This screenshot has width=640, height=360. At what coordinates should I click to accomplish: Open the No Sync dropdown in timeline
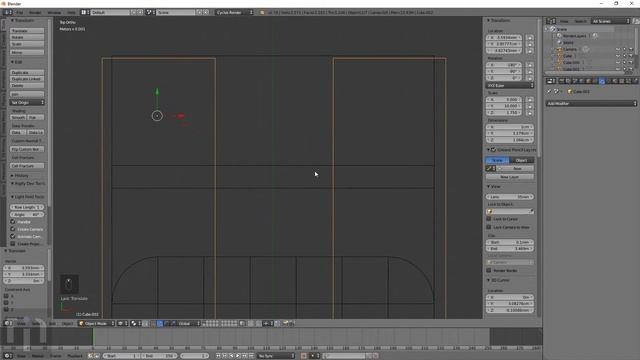276,356
